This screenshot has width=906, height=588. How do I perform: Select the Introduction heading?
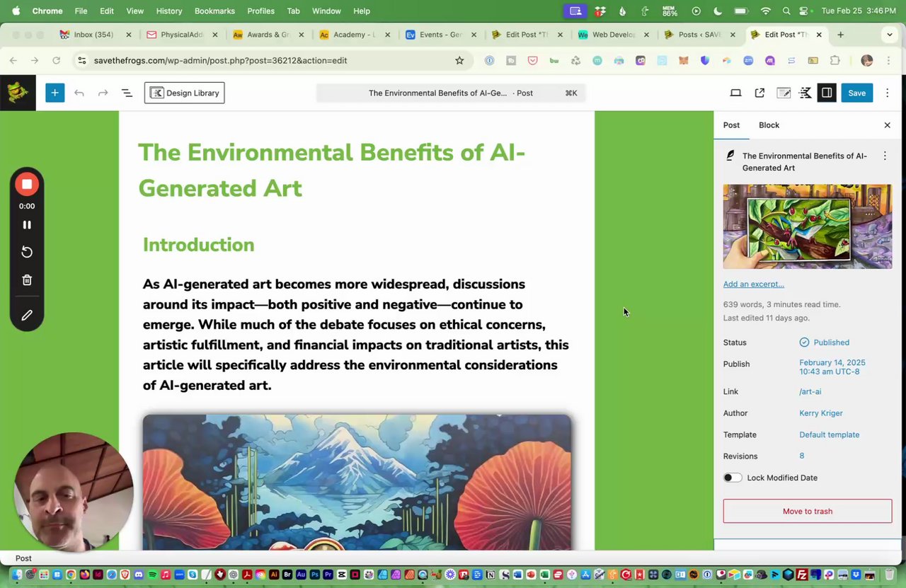198,245
